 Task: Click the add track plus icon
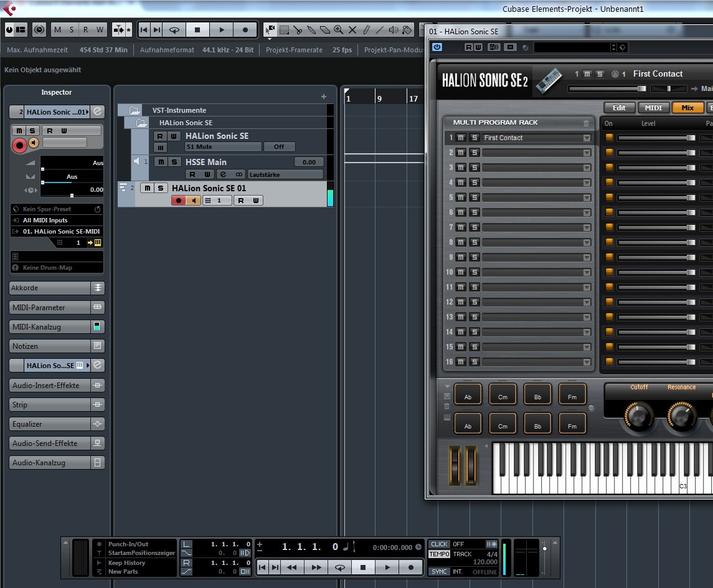[x=324, y=97]
